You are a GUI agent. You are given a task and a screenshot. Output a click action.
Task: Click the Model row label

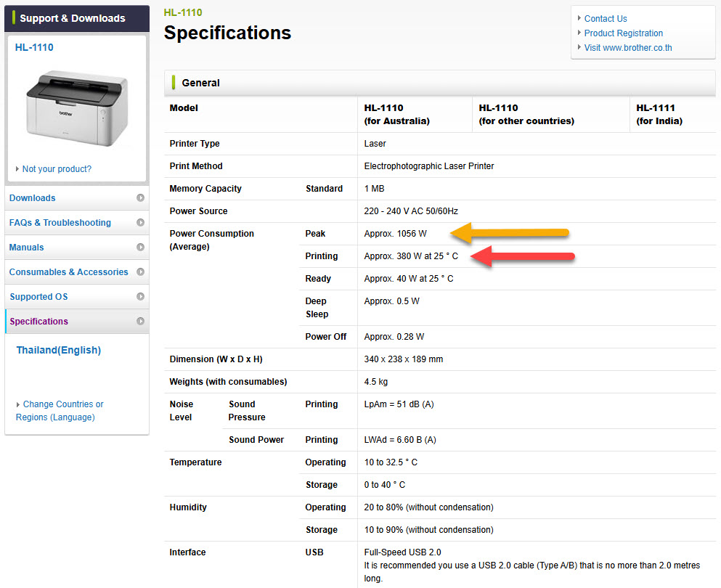184,108
